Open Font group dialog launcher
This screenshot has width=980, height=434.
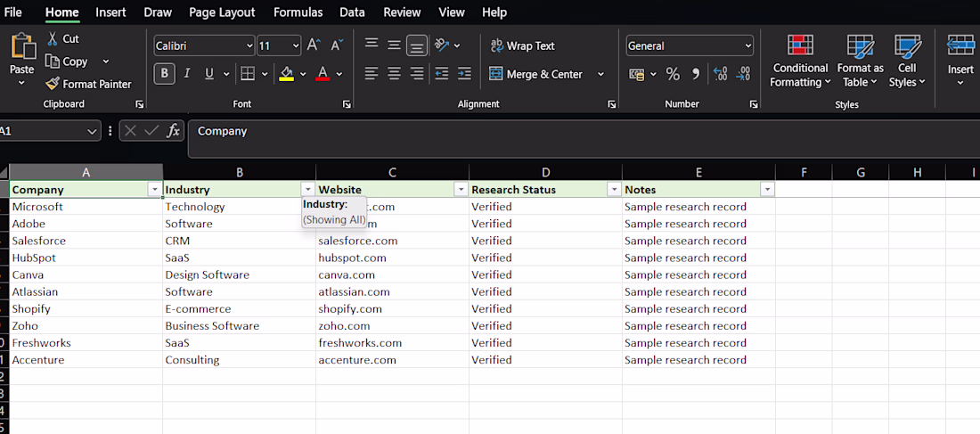click(347, 104)
